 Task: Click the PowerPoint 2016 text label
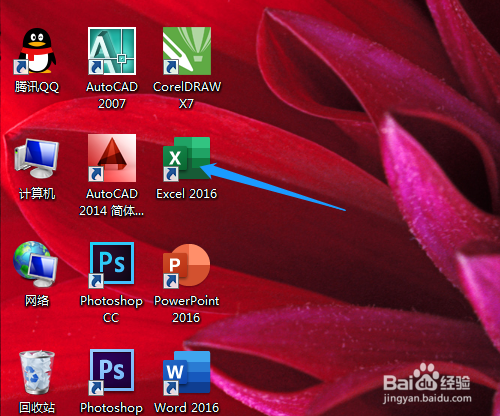click(x=187, y=309)
